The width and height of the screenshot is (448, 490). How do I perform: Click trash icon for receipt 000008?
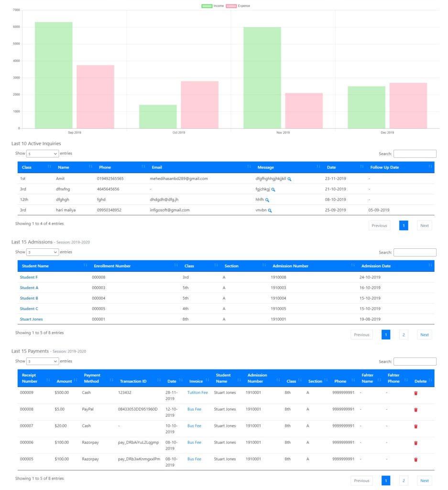click(415, 410)
